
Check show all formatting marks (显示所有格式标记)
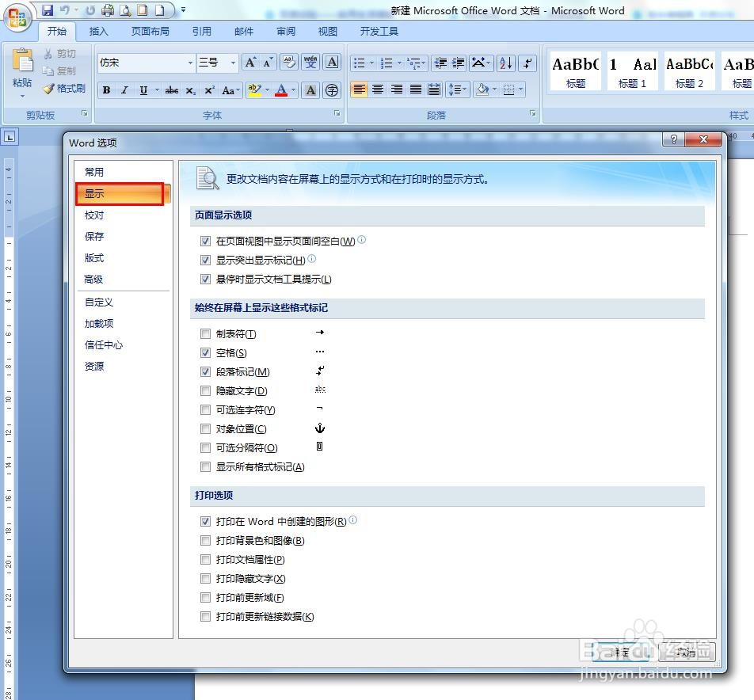[x=205, y=467]
